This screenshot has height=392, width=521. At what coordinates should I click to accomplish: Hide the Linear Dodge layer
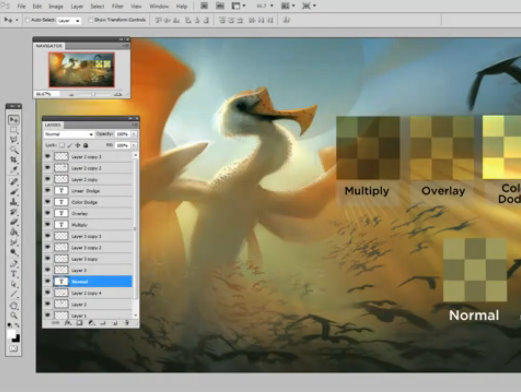[x=48, y=190]
